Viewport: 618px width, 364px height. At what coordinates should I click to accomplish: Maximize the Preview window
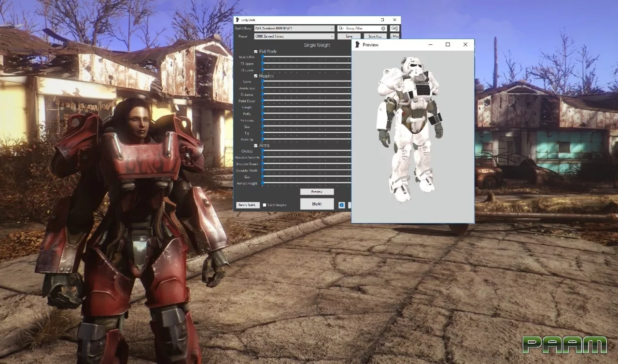click(448, 44)
